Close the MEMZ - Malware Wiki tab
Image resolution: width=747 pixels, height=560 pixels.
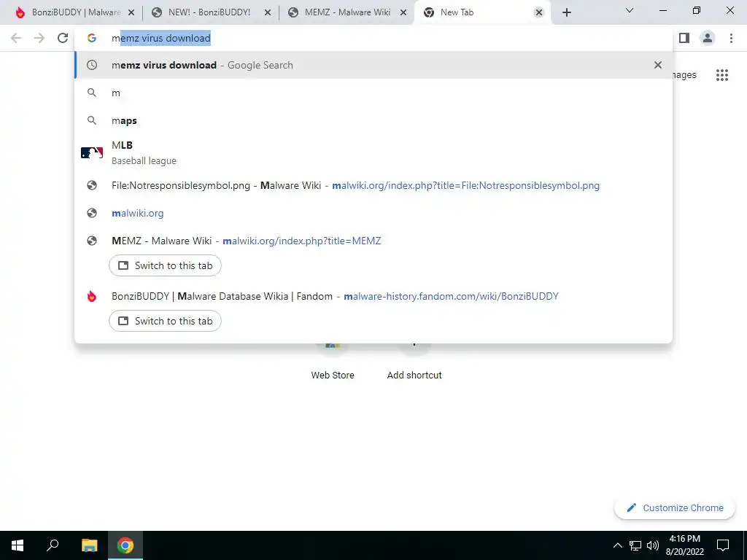pos(403,12)
